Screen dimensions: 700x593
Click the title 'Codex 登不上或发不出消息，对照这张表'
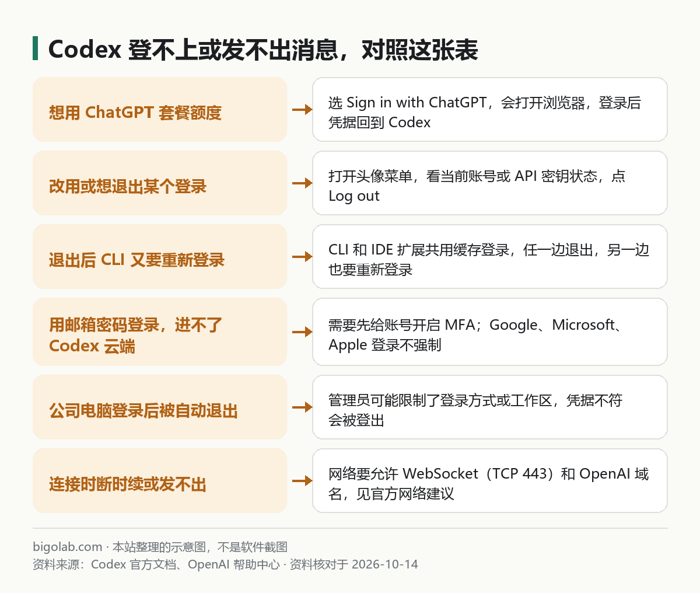coord(263,50)
